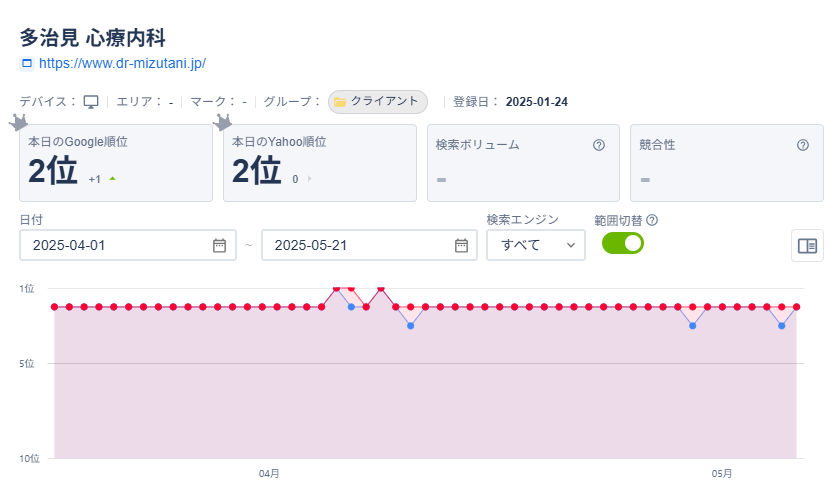Open the start date calendar icon
Image resolution: width=839 pixels, height=500 pixels.
[219, 245]
